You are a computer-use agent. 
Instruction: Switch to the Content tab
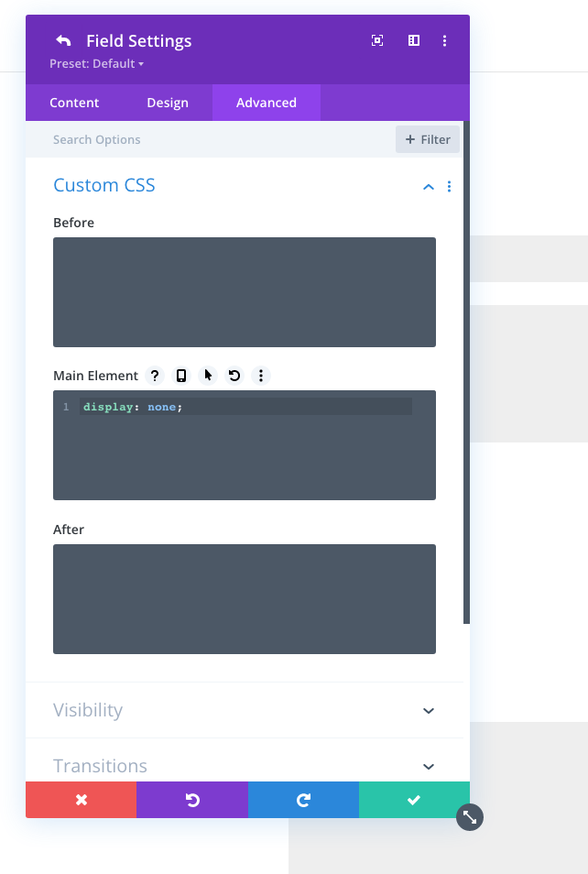74,103
